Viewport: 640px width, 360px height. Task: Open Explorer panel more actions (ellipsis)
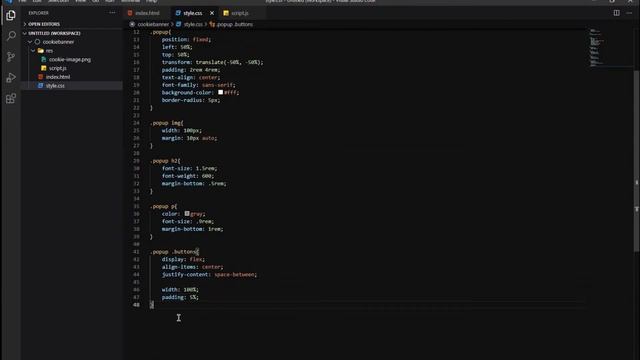pos(112,13)
